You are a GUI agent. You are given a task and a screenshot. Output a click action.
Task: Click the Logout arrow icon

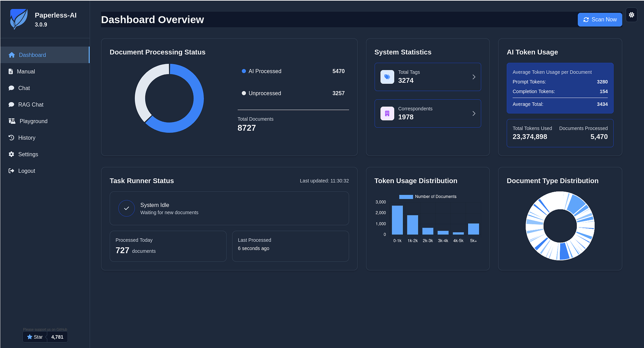click(x=11, y=171)
